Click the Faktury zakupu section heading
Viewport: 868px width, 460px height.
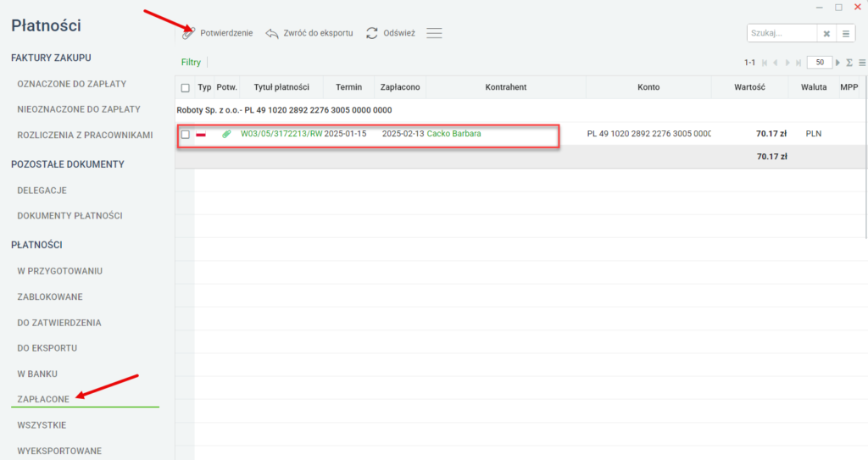[51, 58]
